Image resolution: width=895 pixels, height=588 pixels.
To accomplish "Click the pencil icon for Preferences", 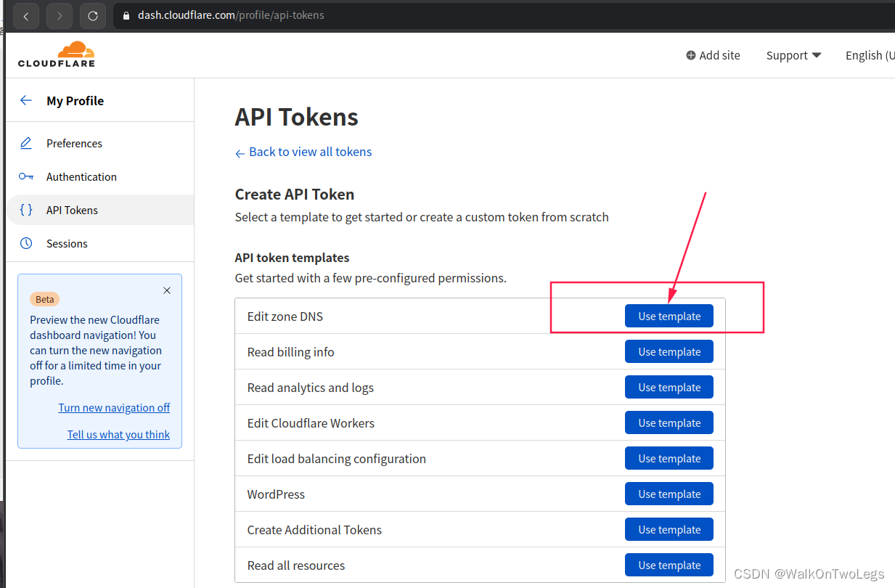I will tap(26, 143).
